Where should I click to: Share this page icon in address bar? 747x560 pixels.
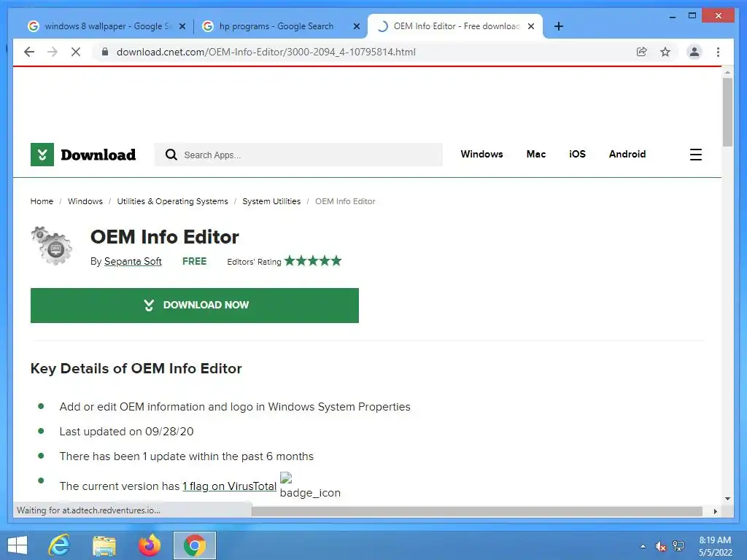click(x=642, y=52)
